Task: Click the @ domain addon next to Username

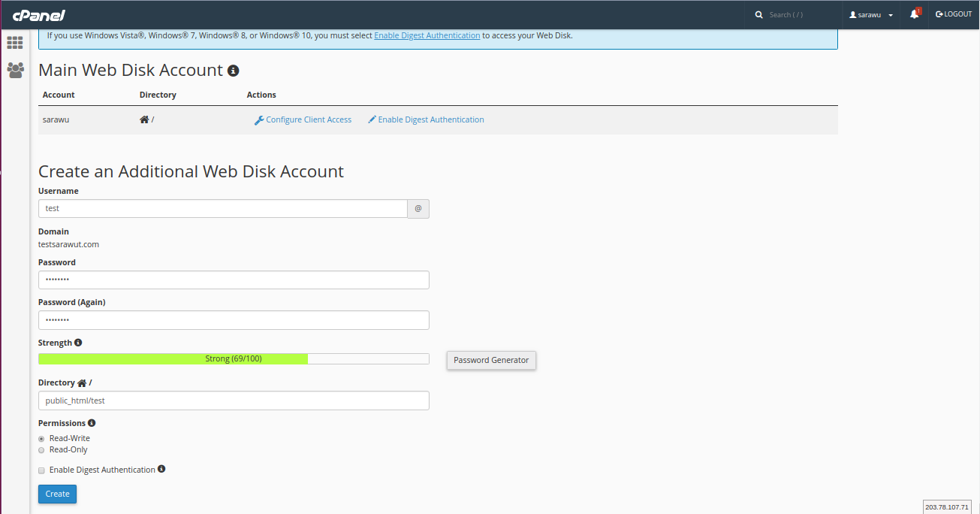Action: point(418,209)
